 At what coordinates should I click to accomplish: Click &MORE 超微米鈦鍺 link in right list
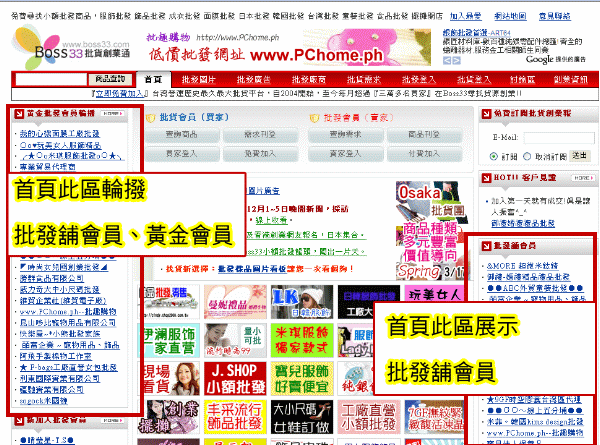coord(522,266)
